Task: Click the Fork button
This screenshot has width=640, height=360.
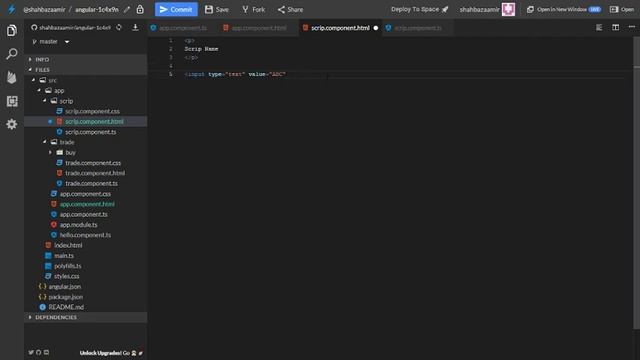Action: [x=253, y=9]
